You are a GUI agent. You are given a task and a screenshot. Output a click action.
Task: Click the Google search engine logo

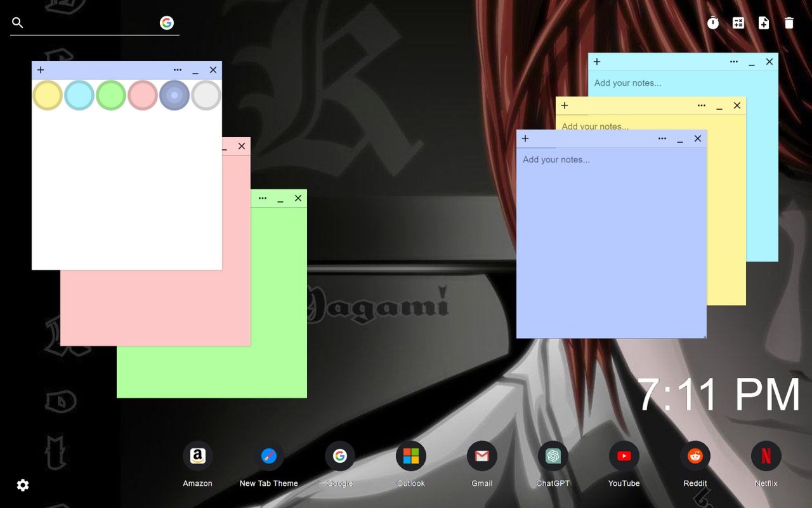click(167, 23)
